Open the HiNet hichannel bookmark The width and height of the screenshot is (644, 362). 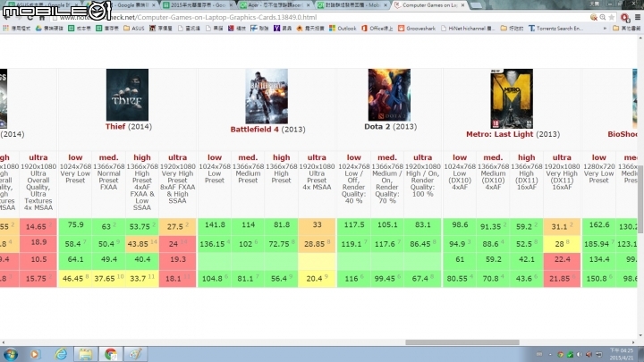(468, 29)
